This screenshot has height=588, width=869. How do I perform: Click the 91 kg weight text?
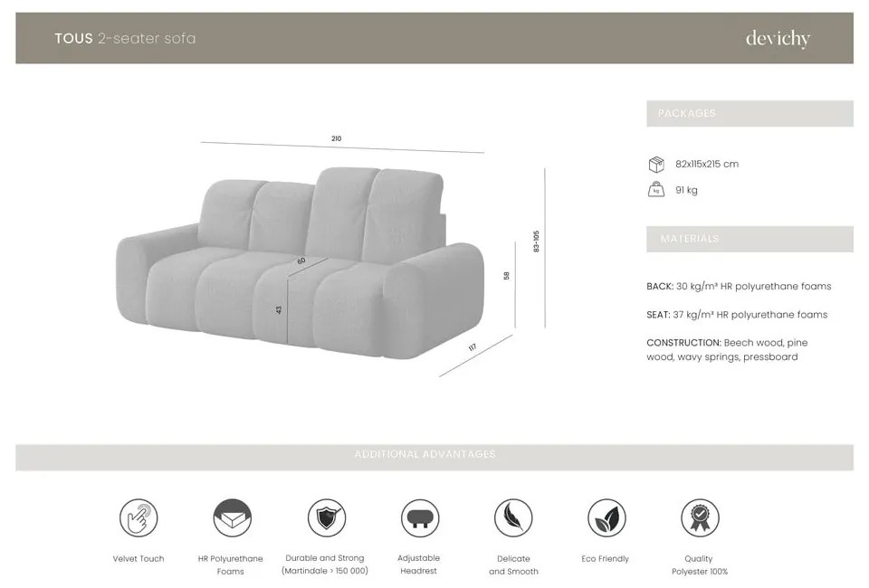(x=686, y=190)
